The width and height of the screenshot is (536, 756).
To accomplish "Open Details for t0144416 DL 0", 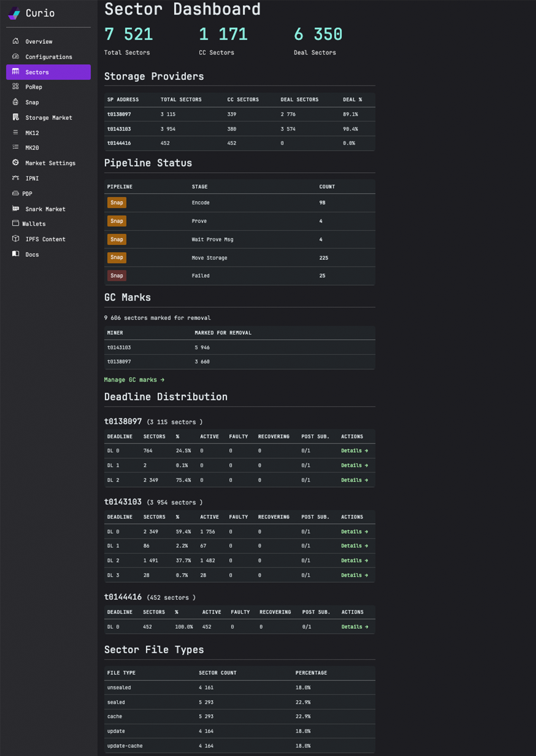I will coord(354,627).
